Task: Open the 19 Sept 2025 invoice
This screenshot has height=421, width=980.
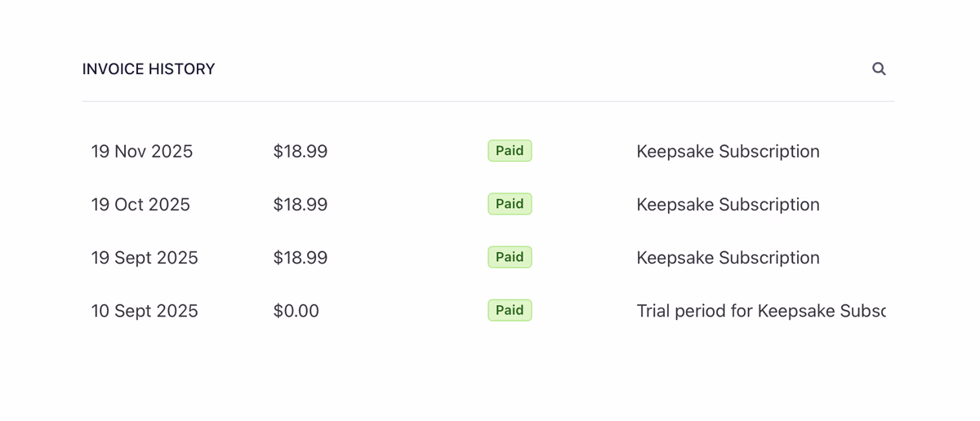Action: (x=145, y=258)
